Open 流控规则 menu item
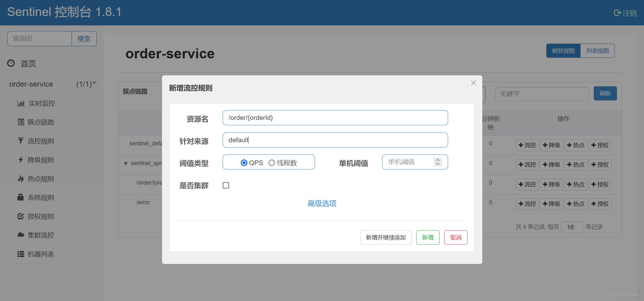The height and width of the screenshot is (301, 644). coord(41,141)
